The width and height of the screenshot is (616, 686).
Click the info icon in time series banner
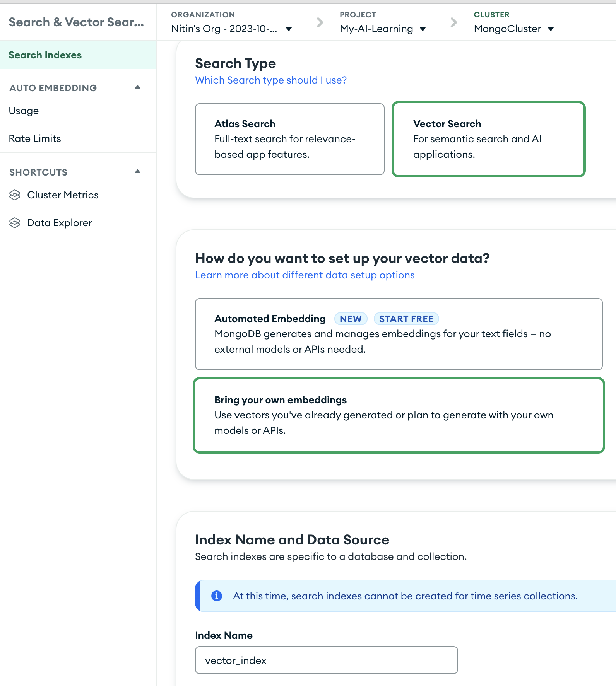click(x=217, y=596)
